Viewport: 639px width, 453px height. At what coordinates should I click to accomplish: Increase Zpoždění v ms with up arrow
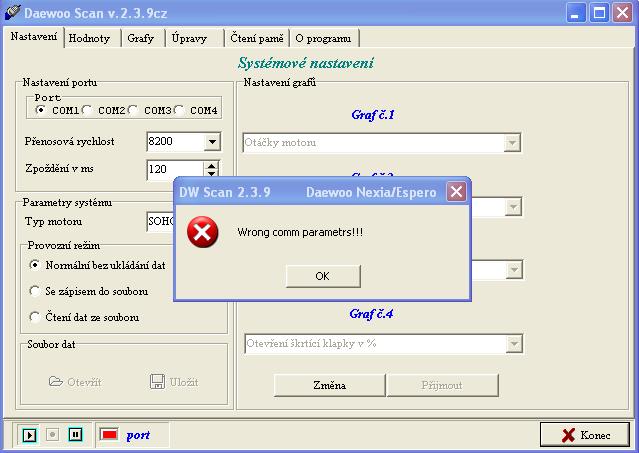pos(211,165)
